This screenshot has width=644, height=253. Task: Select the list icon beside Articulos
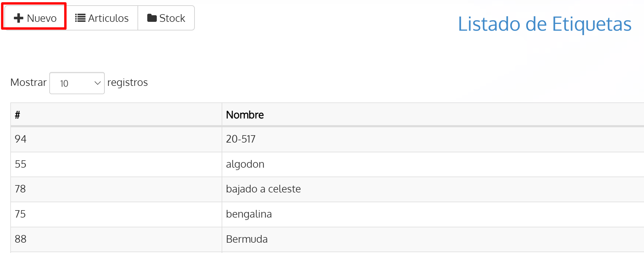point(80,18)
